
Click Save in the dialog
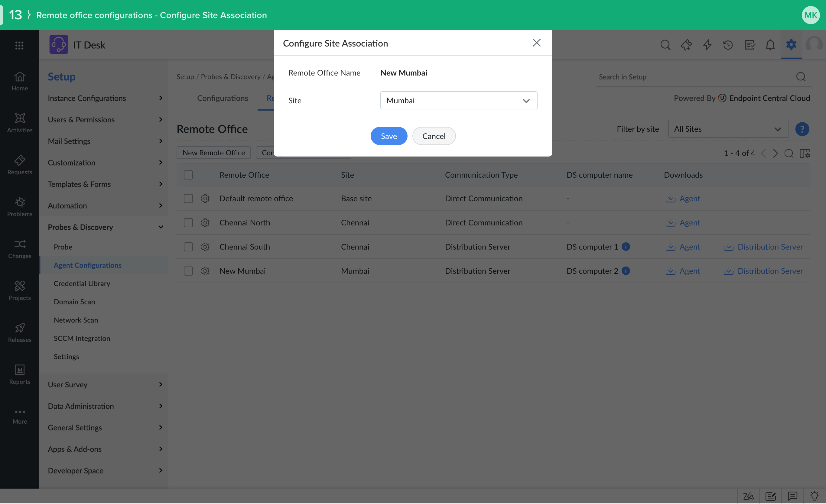coord(389,136)
